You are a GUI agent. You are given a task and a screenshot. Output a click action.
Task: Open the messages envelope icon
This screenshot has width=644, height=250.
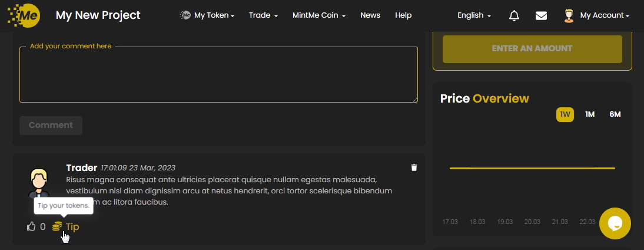pyautogui.click(x=542, y=15)
